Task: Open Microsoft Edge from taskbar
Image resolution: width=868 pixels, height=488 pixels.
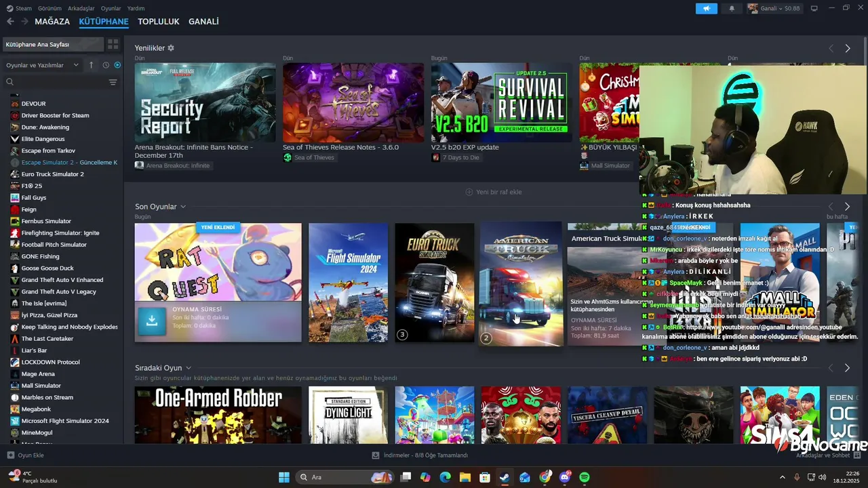Action: tap(445, 477)
